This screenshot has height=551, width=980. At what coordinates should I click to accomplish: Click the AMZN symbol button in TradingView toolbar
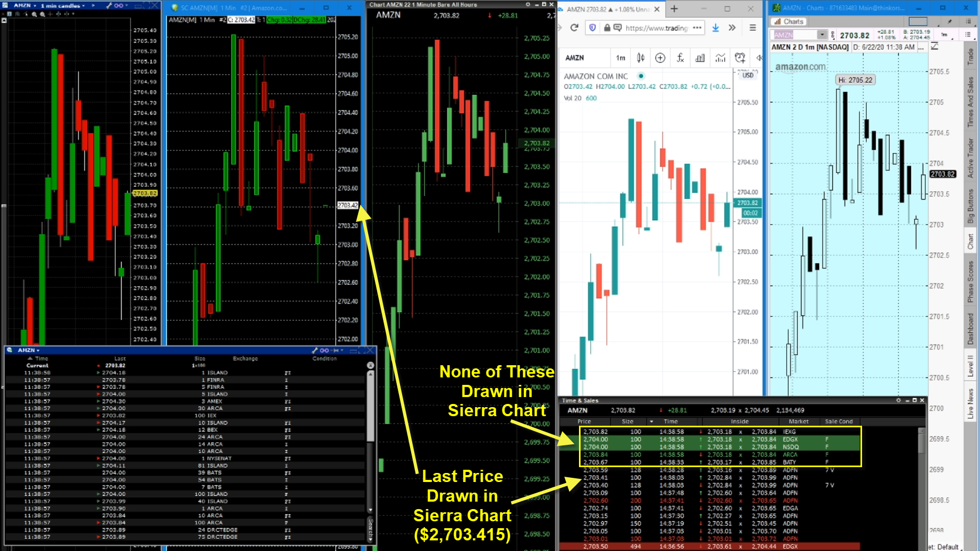575,58
